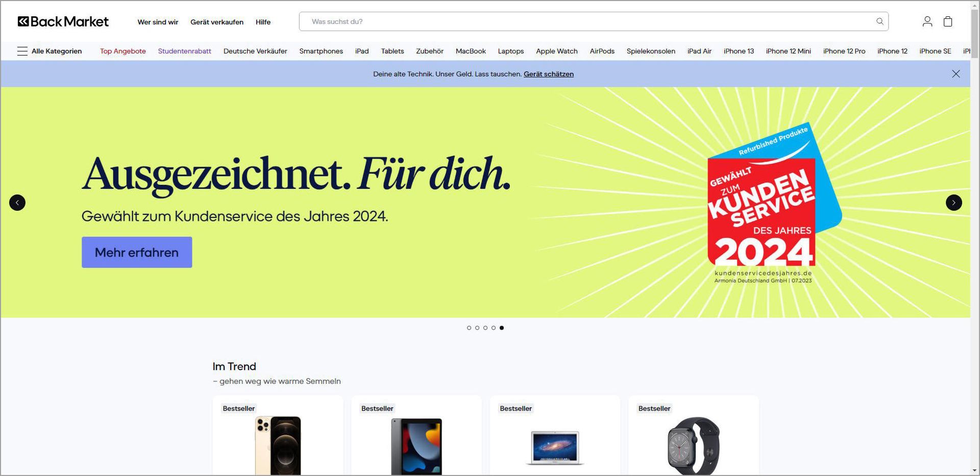
Task: Open Tablets category
Action: click(393, 51)
